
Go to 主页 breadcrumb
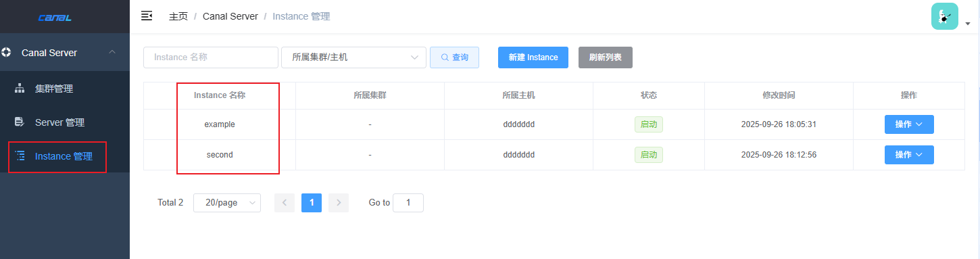click(178, 16)
